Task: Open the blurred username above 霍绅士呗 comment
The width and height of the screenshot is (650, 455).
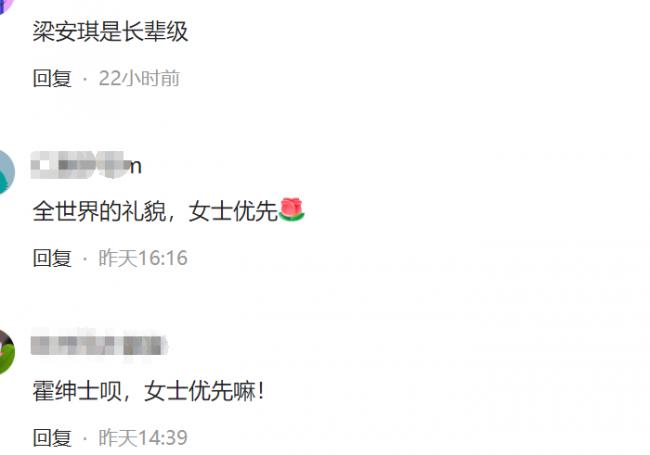Action: click(x=99, y=345)
